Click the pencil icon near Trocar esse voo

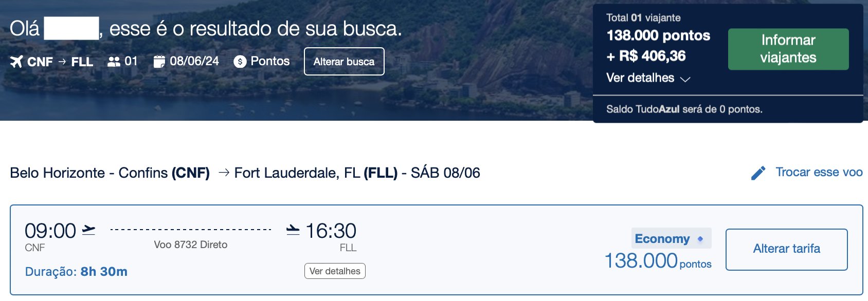(758, 173)
